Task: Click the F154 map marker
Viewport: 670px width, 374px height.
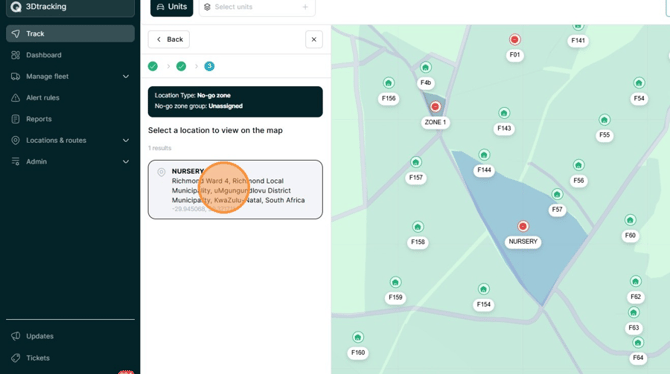Action: pyautogui.click(x=483, y=289)
